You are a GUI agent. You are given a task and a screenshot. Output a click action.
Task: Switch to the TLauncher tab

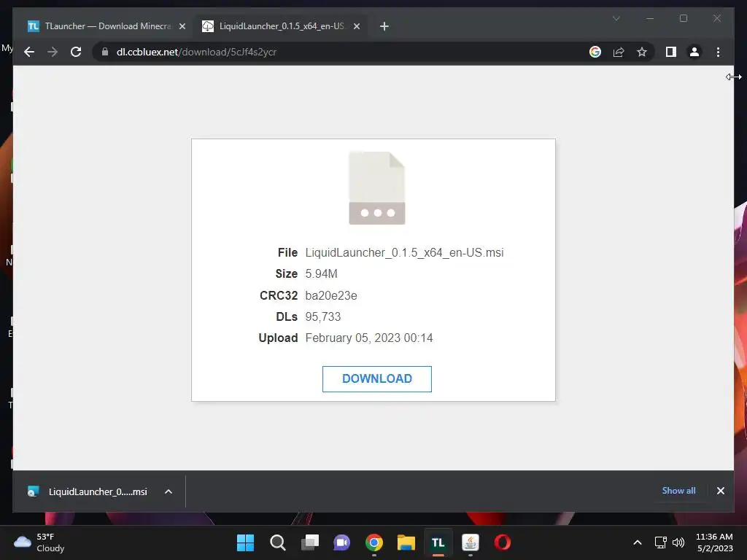click(106, 26)
